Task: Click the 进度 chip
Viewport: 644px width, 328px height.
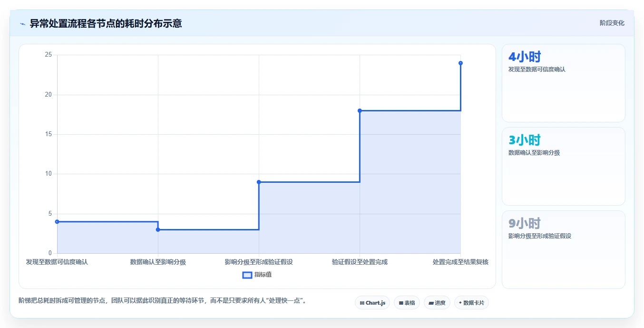Action: pos(437,303)
